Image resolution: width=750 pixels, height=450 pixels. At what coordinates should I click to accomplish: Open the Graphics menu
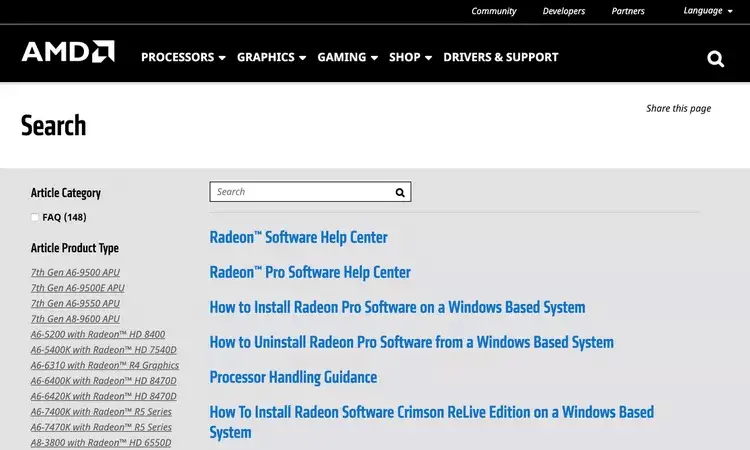click(x=271, y=57)
